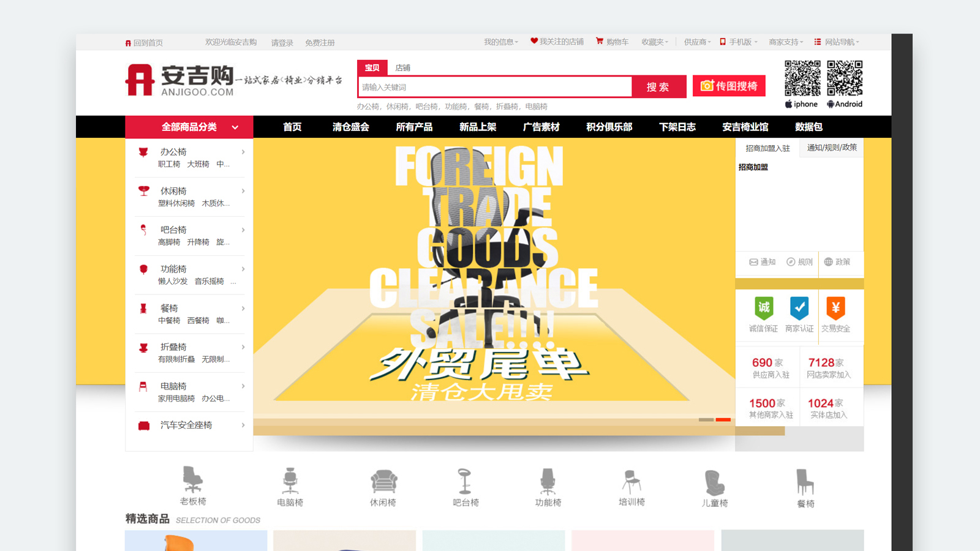Click the 休闲椅 sofa icon below the banner
Screen dimensions: 980x551
point(383,481)
